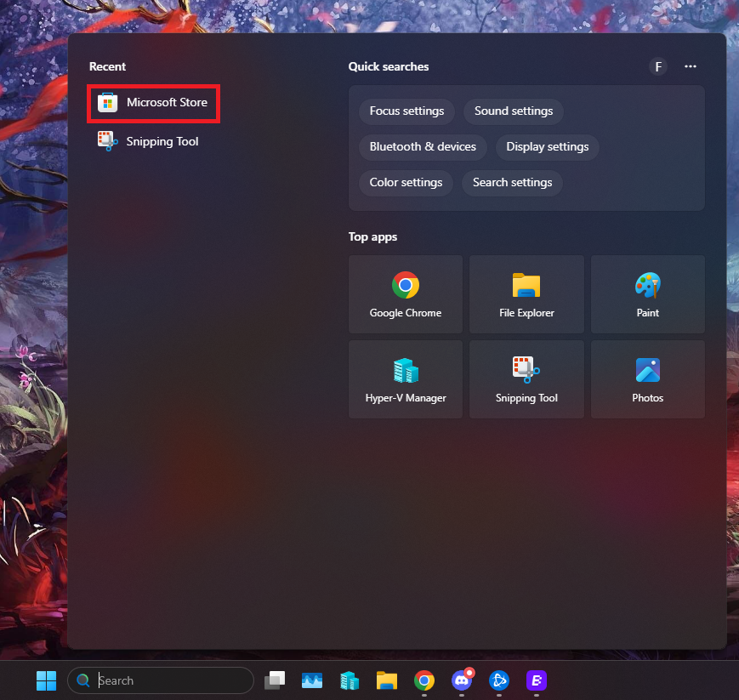Open the Windows Start button
This screenshot has width=739, height=700.
46,680
